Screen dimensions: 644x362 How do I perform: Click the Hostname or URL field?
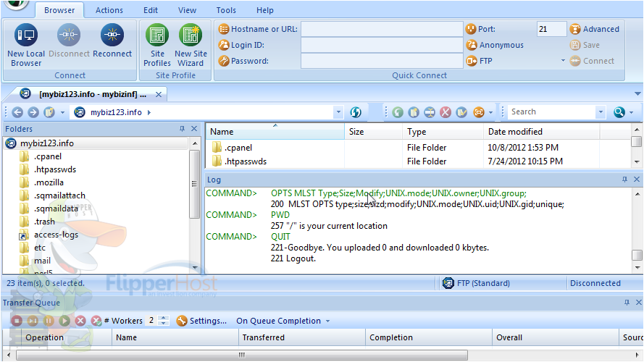pyautogui.click(x=382, y=29)
